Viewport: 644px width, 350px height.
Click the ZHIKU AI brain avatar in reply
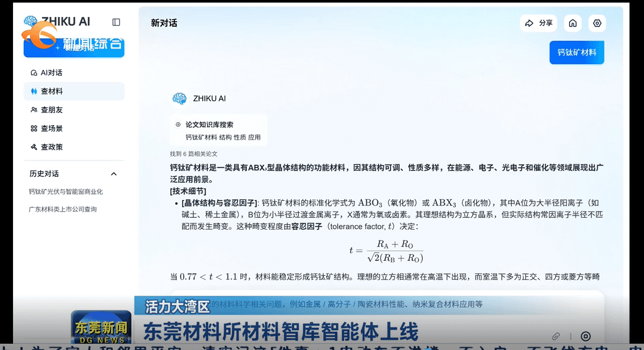[x=179, y=99]
